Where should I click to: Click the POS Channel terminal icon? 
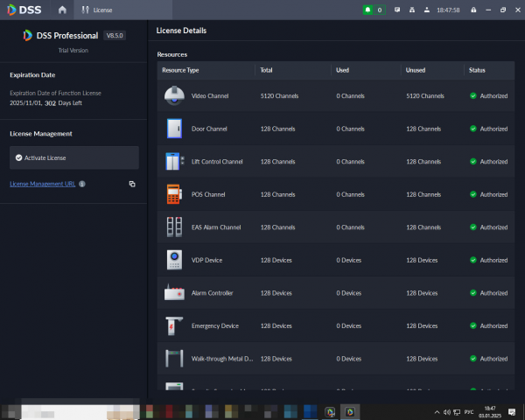[174, 194]
